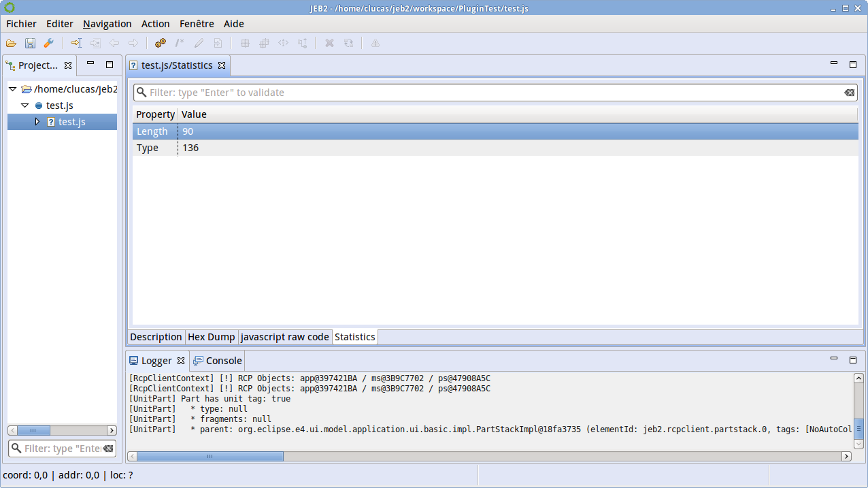Close the test.js/Statistics tab
Image resolution: width=868 pixels, height=488 pixels.
222,65
